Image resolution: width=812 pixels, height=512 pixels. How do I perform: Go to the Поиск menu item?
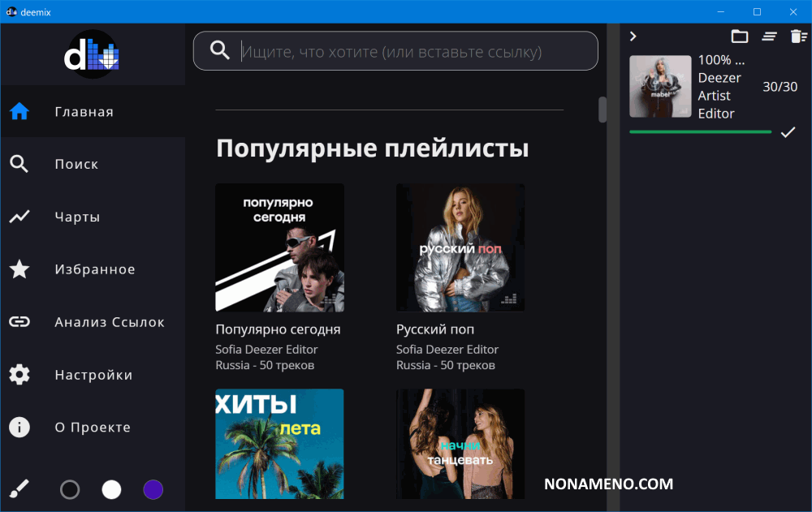tap(76, 165)
